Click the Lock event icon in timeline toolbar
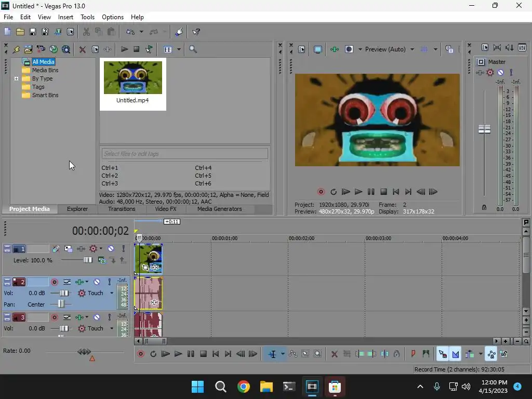 [396, 354]
